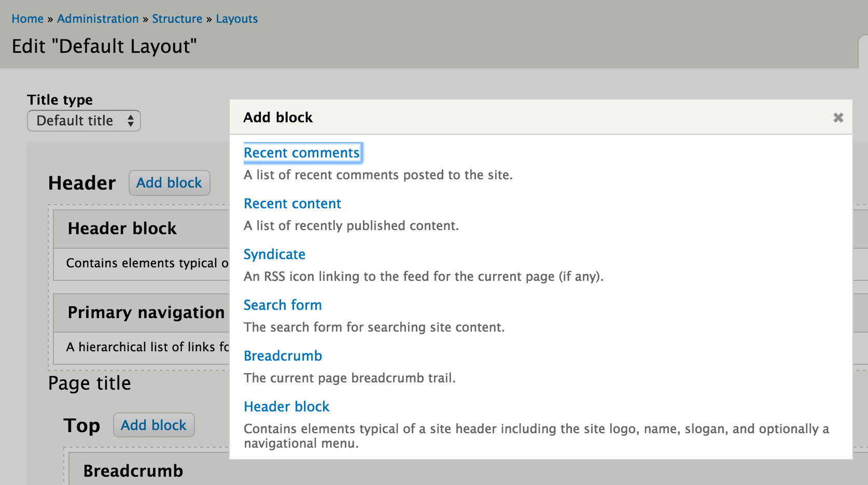Navigate to the Structure breadcrumb link
The image size is (868, 485).
click(177, 19)
